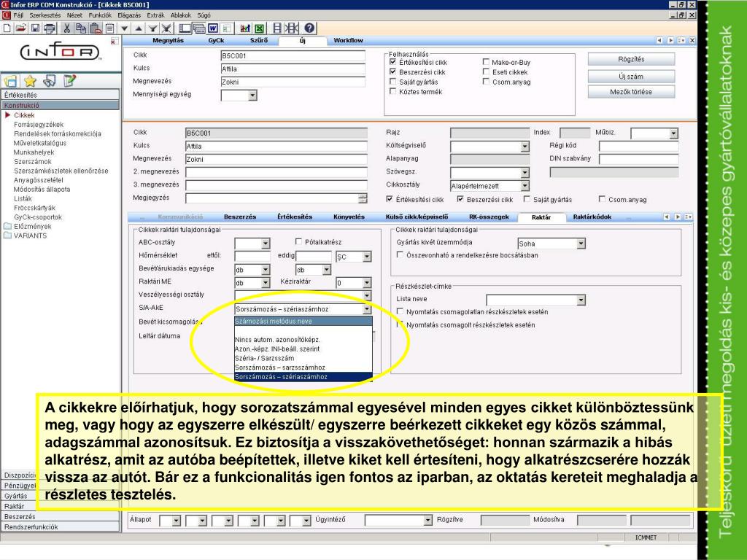
Task: Open the ABC-osztály dropdown
Action: point(266,244)
